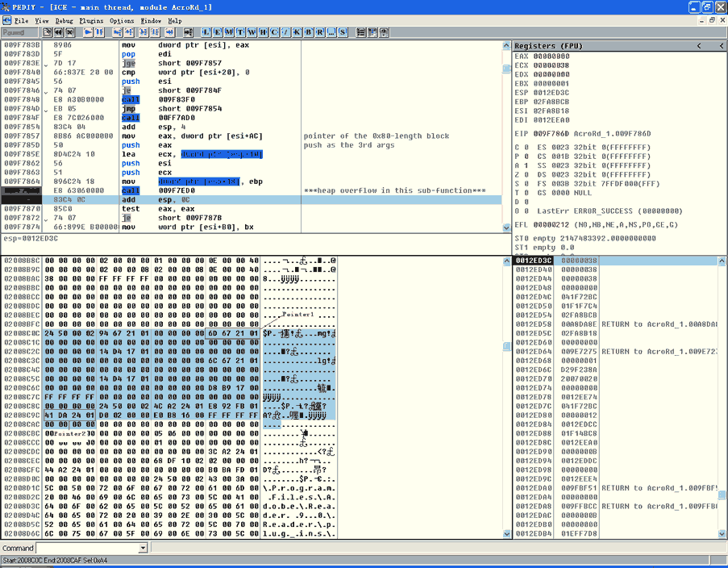This screenshot has width=728, height=568.
Task: Toggle the auxiliary flag A value
Action: click(525, 165)
